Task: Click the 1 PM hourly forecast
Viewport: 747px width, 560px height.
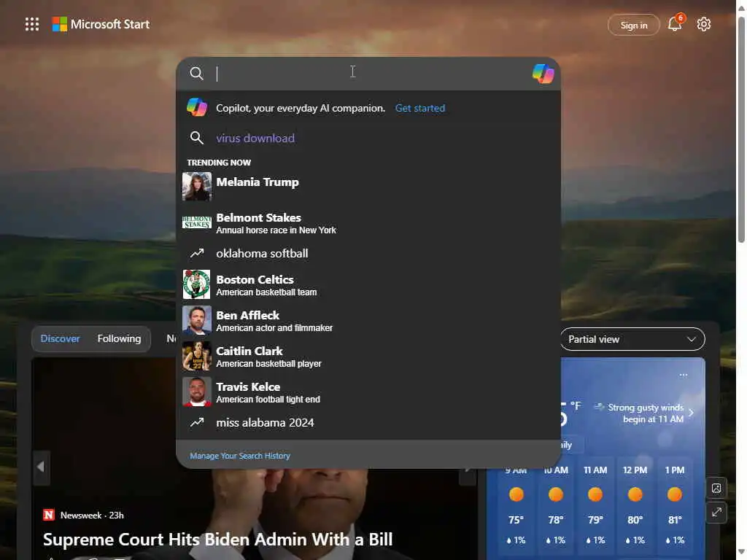Action: coord(674,506)
